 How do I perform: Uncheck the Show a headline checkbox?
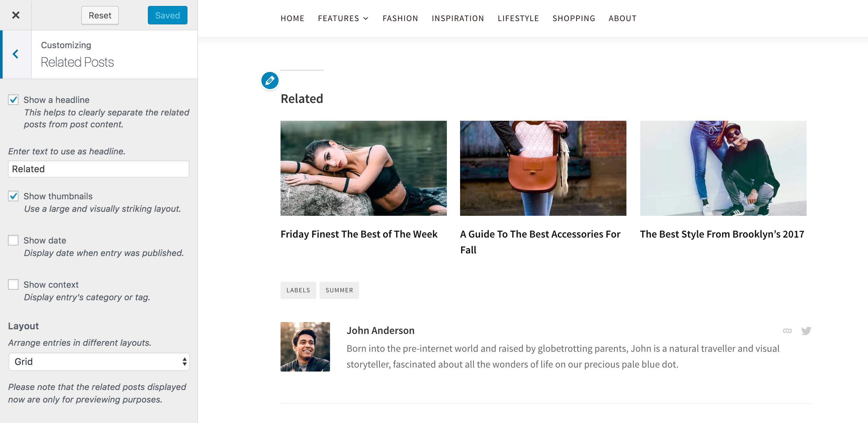pyautogui.click(x=14, y=100)
